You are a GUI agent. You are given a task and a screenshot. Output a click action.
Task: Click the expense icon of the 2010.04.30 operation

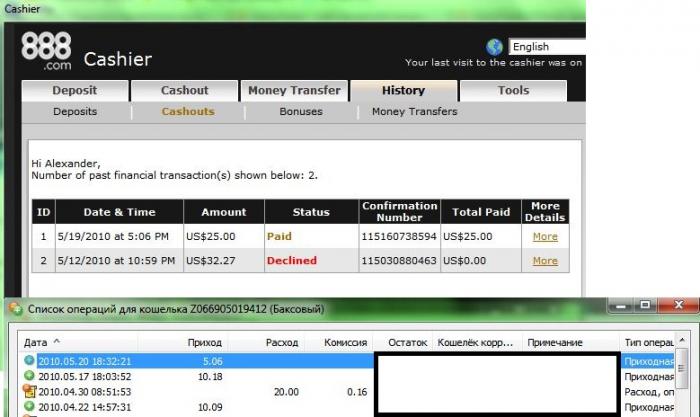[x=29, y=391]
